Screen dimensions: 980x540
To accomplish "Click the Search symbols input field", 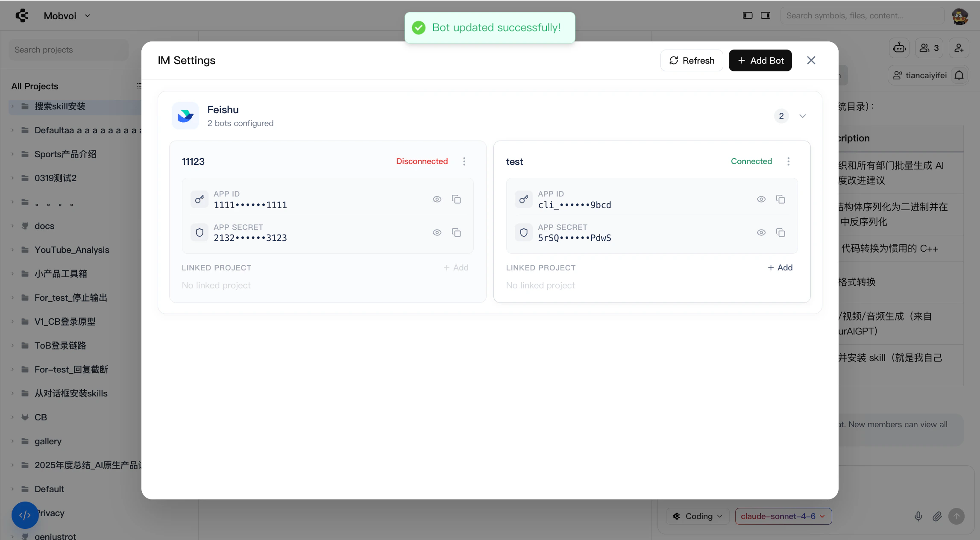I will 862,16.
